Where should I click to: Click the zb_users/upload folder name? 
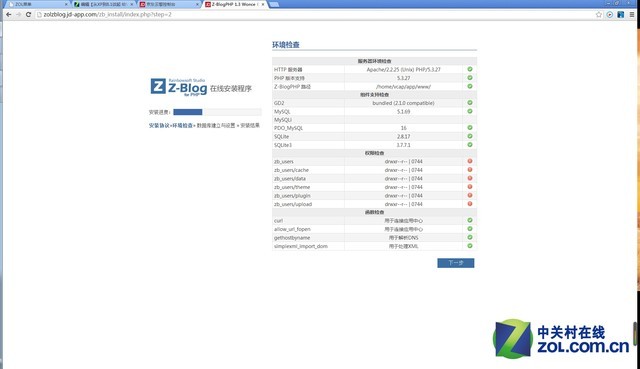click(x=293, y=204)
